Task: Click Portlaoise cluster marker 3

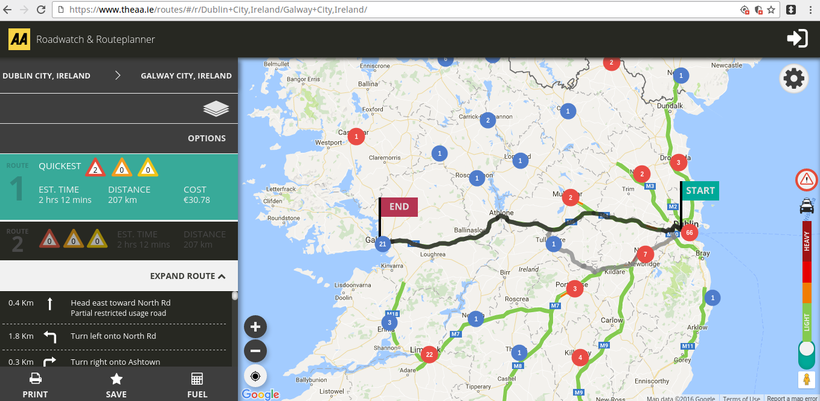Action: click(575, 288)
